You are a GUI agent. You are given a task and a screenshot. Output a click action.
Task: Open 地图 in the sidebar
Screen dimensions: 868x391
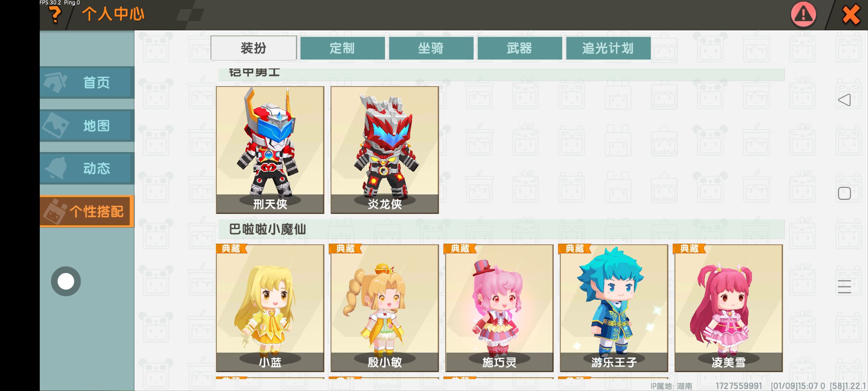pos(87,126)
